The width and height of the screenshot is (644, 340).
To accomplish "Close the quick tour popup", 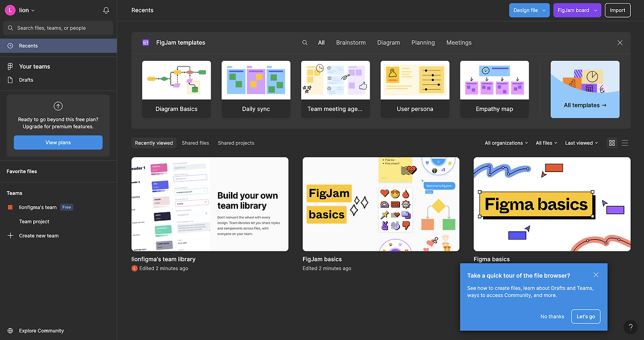I will 596,275.
